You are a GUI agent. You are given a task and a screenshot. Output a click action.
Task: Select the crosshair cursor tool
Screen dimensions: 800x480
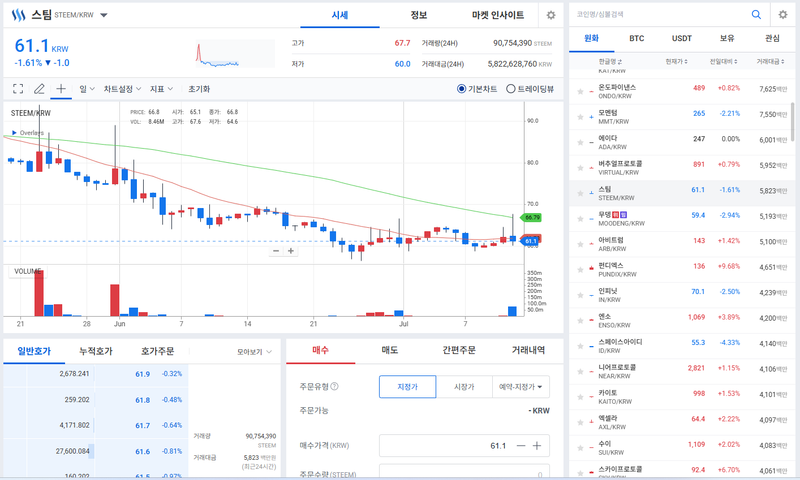[x=61, y=89]
